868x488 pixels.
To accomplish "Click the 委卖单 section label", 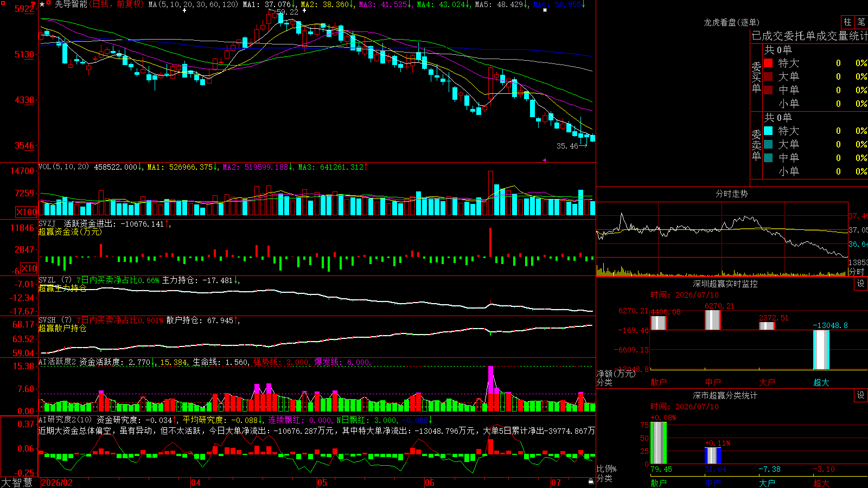I will [756, 144].
